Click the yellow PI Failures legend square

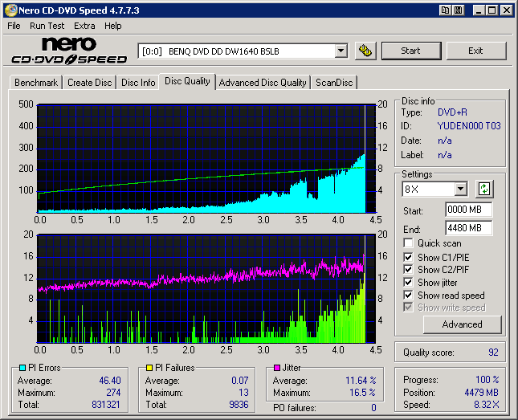(149, 368)
